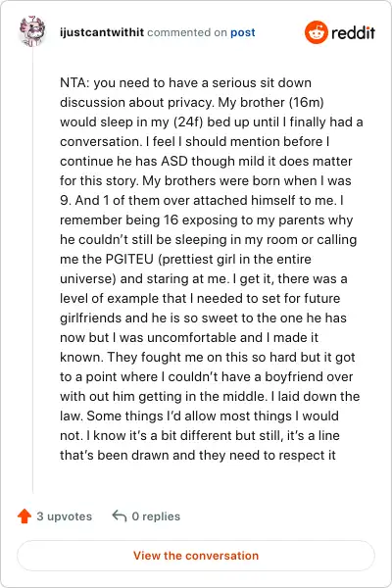
Task: Click "(prettiest girl in the entire" phrase
Action: 234,259
